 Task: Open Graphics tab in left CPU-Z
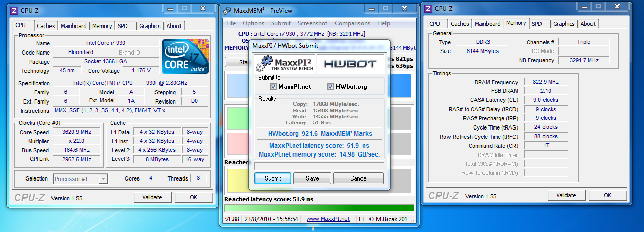coord(149,26)
